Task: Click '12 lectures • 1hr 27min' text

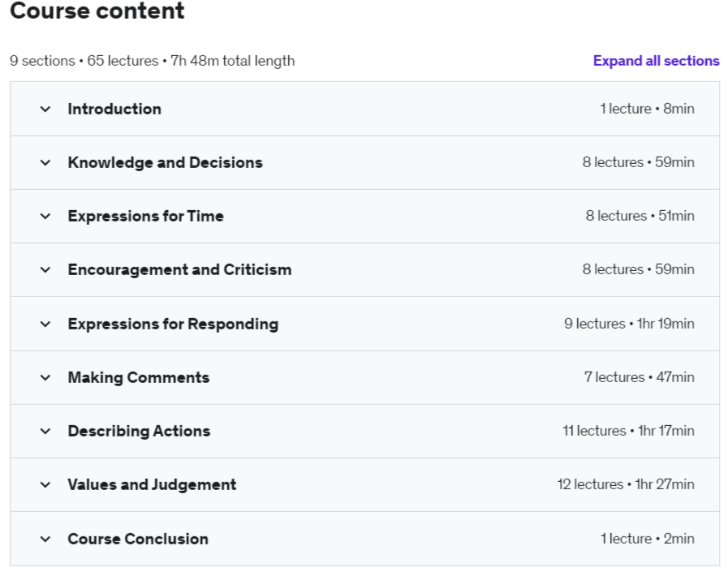Action: coord(626,484)
